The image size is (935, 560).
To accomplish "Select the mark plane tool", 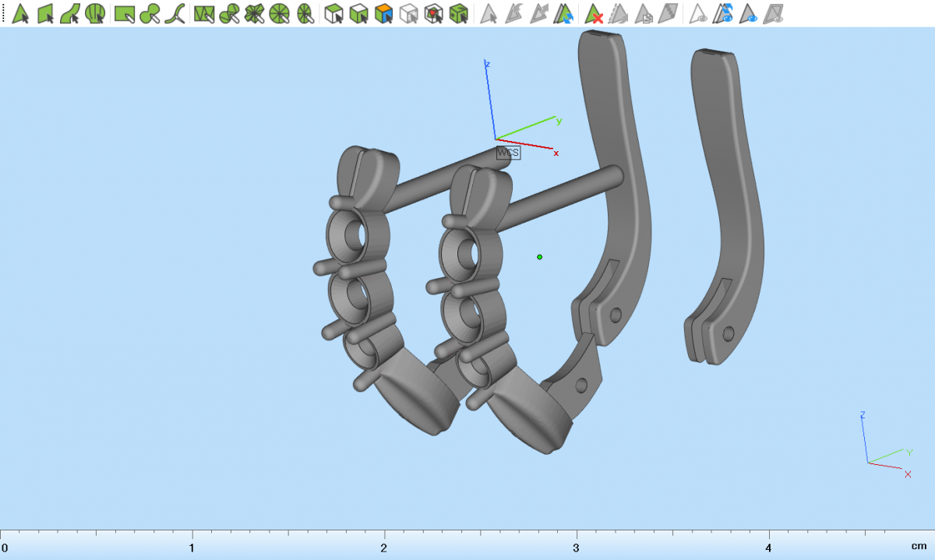I will click(45, 13).
